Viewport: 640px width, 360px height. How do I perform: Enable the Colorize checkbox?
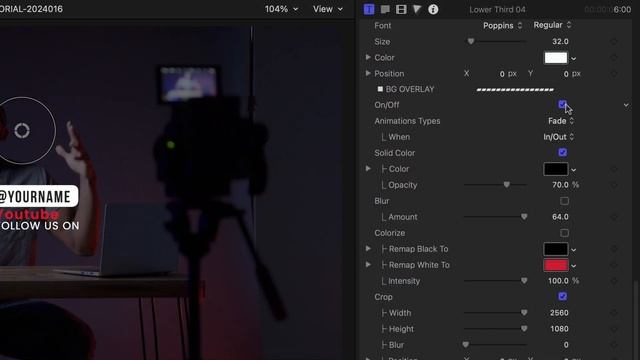(564, 233)
